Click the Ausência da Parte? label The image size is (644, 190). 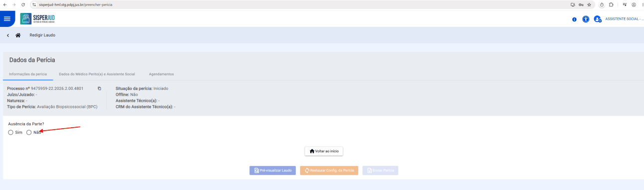click(26, 124)
